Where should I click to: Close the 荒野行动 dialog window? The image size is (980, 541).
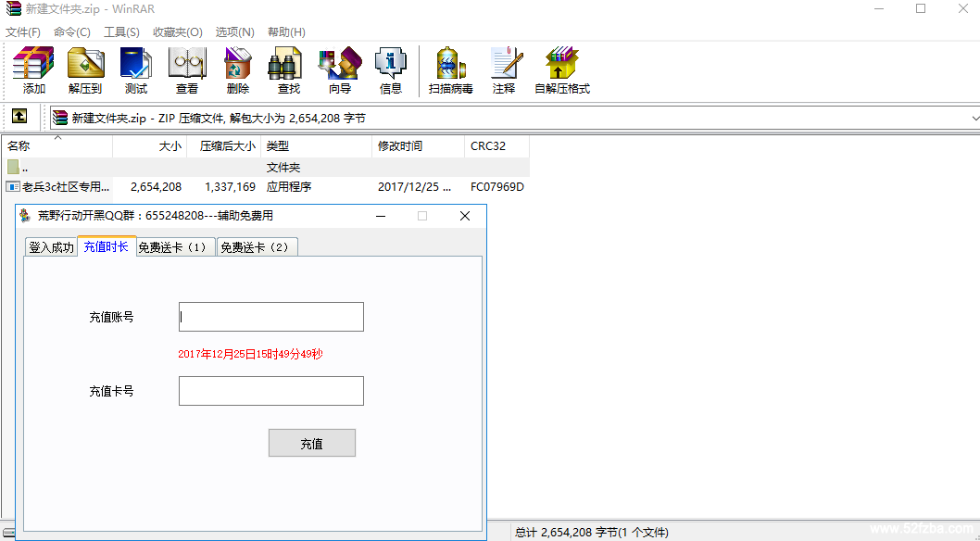(x=464, y=216)
